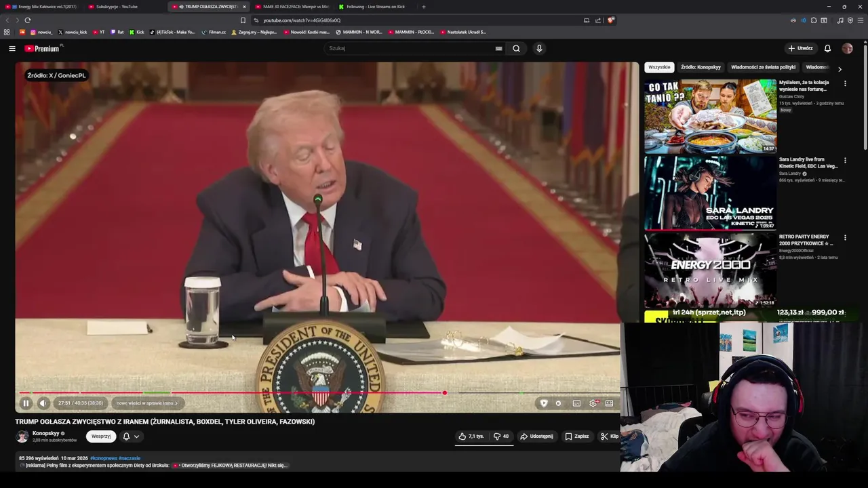Open the Sara Landry EDC thumbnail
This screenshot has height=488, width=868.
710,193
